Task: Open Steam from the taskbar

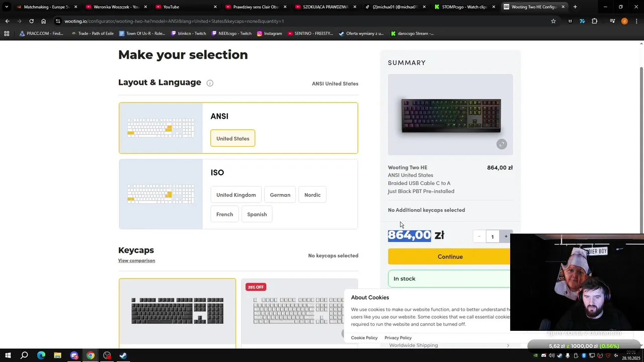Action: 123,355
